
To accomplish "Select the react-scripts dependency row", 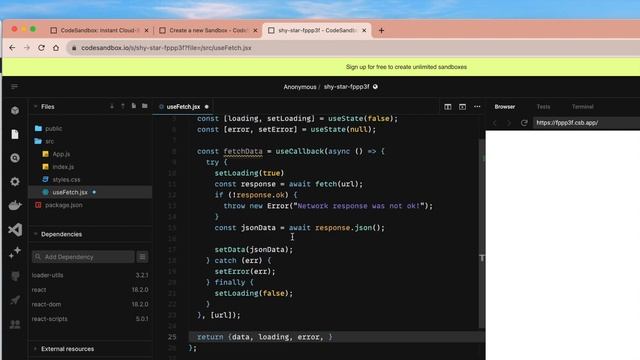I will [x=90, y=319].
